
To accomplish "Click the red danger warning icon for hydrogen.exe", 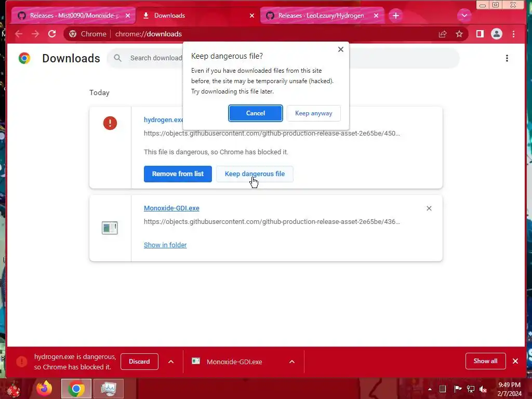I will [110, 123].
